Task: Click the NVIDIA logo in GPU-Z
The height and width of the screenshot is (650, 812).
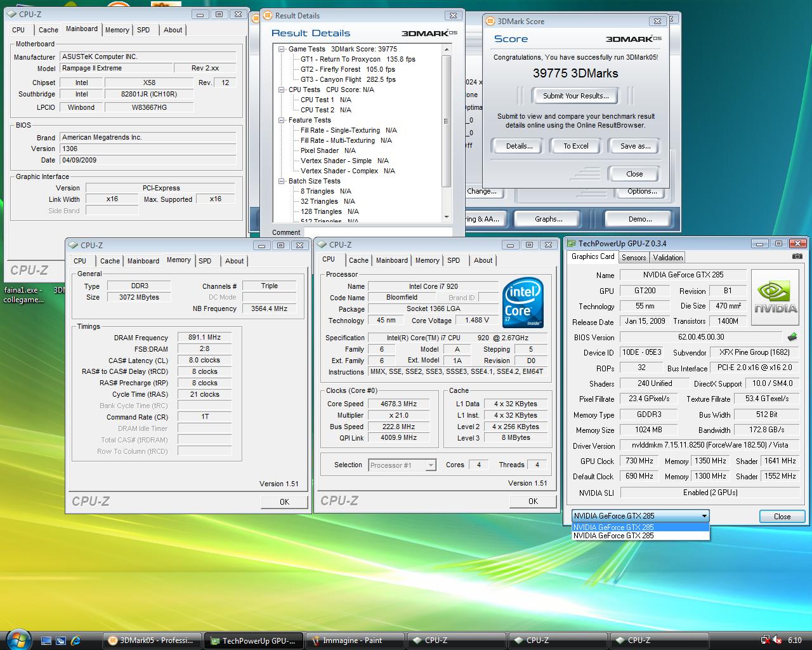Action: [x=775, y=297]
